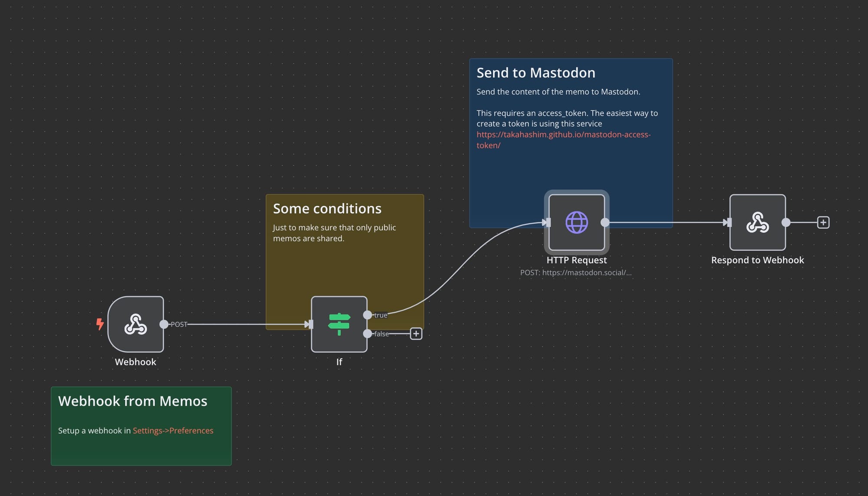Add node after the If false output

[416, 334]
